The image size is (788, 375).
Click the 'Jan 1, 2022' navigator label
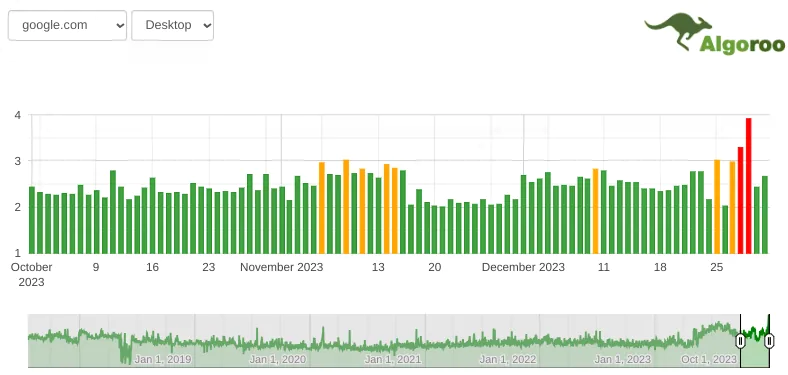tap(508, 360)
